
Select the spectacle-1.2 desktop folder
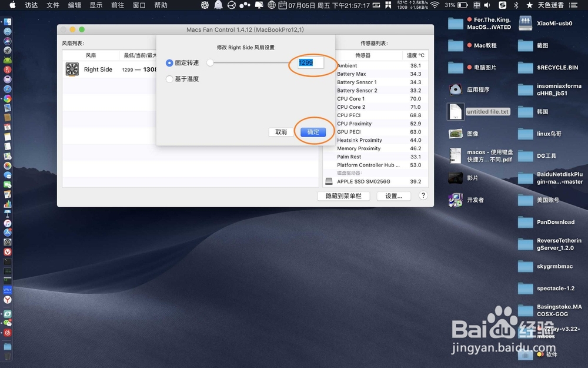[546, 289]
